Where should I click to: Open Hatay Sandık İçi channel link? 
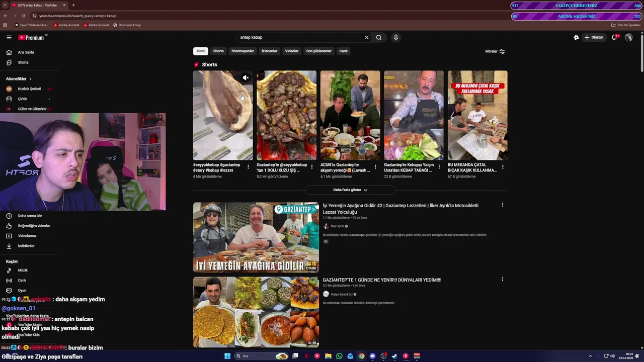tap(342, 294)
